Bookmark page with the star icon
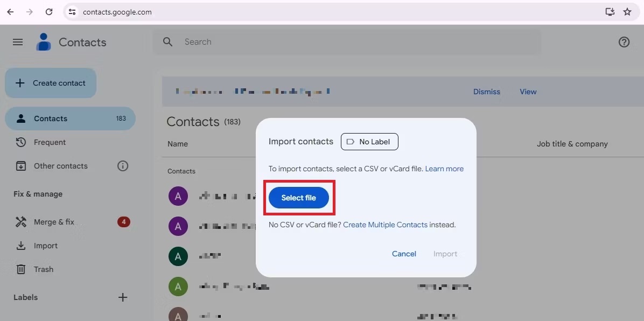 coord(627,12)
